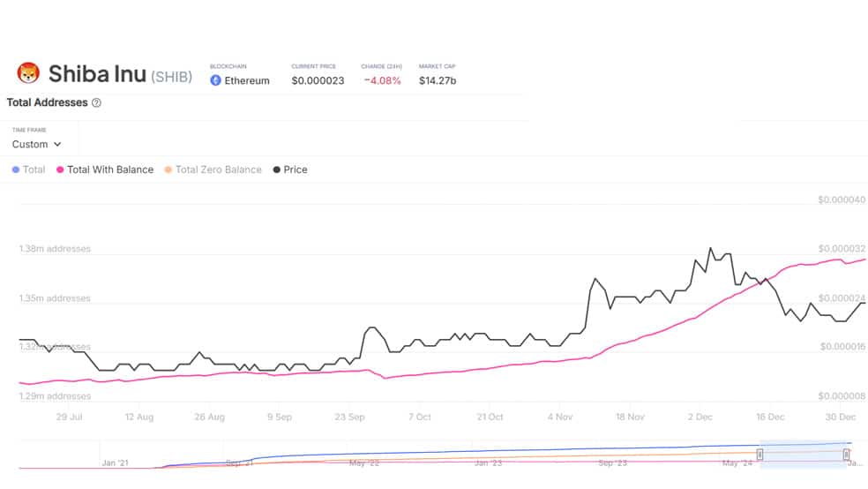Click the TIME FRAME label
This screenshot has width=868, height=489.
coord(29,130)
